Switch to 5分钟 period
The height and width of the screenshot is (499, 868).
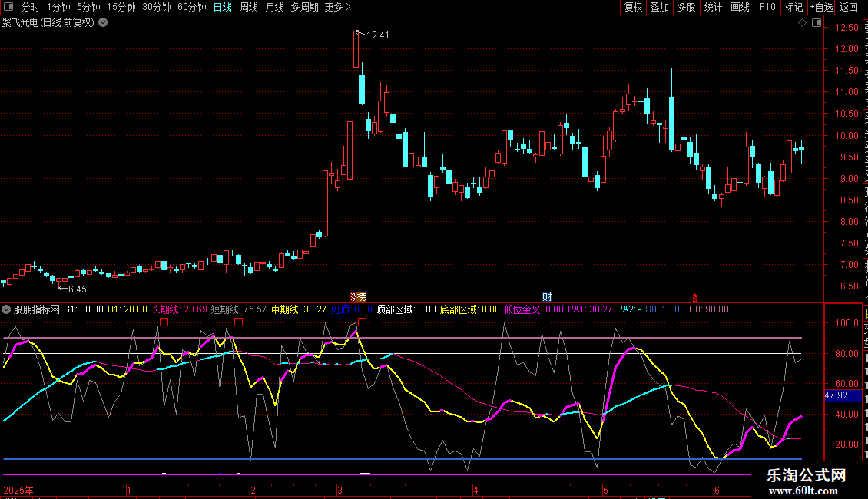(x=88, y=7)
